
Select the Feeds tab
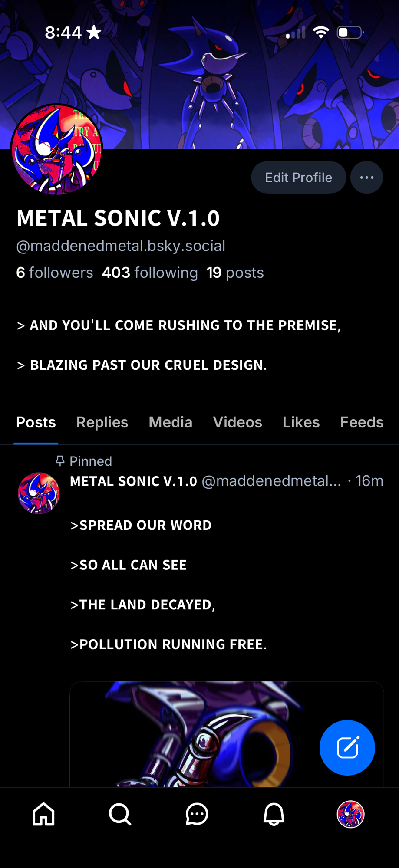click(361, 422)
